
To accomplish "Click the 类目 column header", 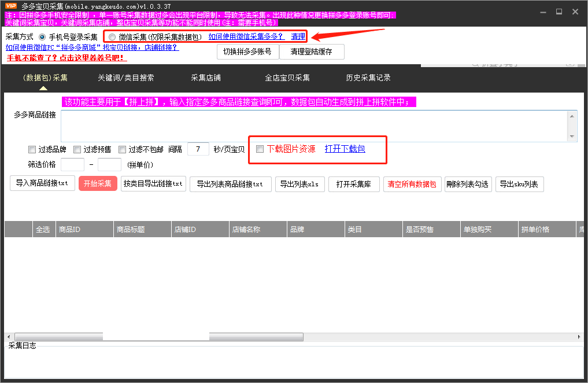I will click(373, 229).
